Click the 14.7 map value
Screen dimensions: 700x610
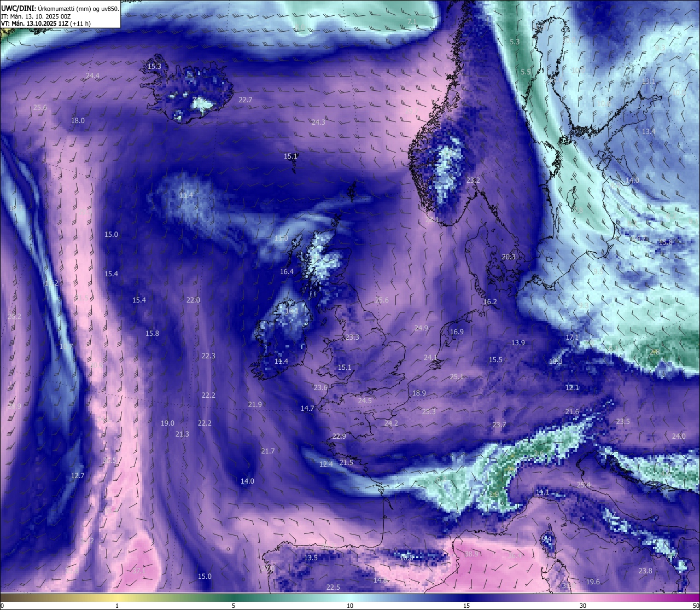pyautogui.click(x=307, y=408)
